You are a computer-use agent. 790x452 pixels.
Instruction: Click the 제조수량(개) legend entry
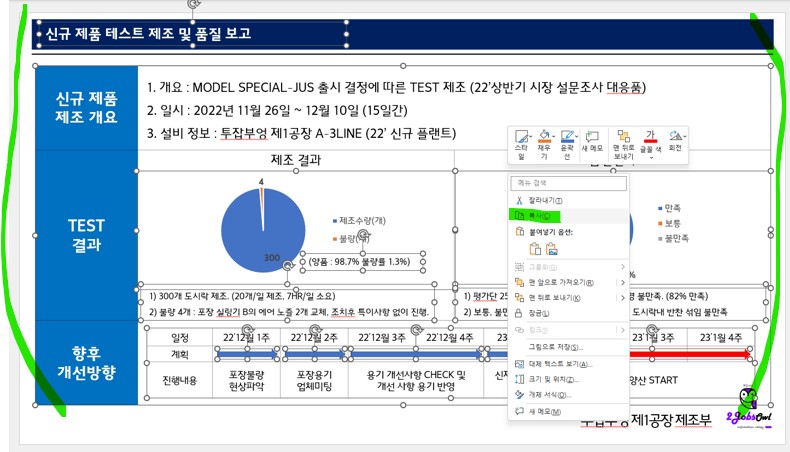tap(359, 220)
